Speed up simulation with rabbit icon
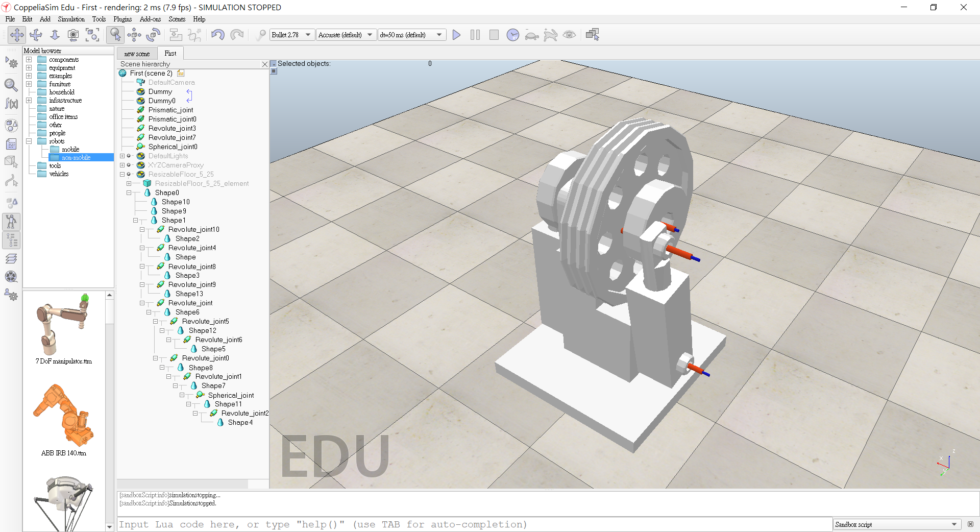This screenshot has height=532, width=980. [551, 35]
